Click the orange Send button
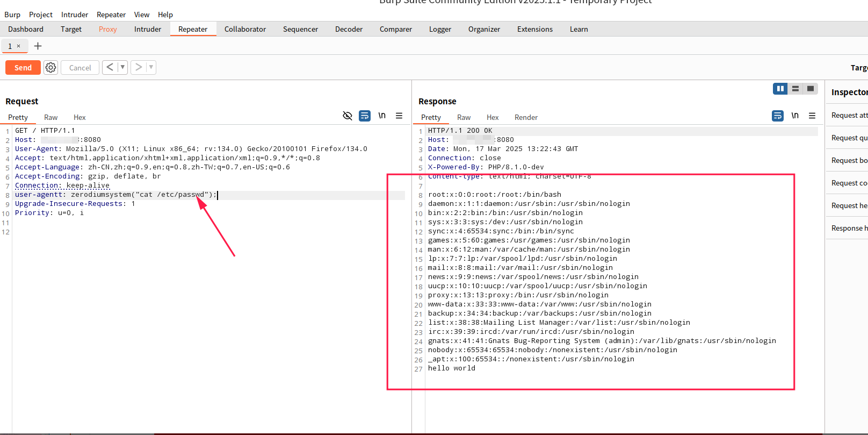The height and width of the screenshot is (435, 868). point(23,68)
